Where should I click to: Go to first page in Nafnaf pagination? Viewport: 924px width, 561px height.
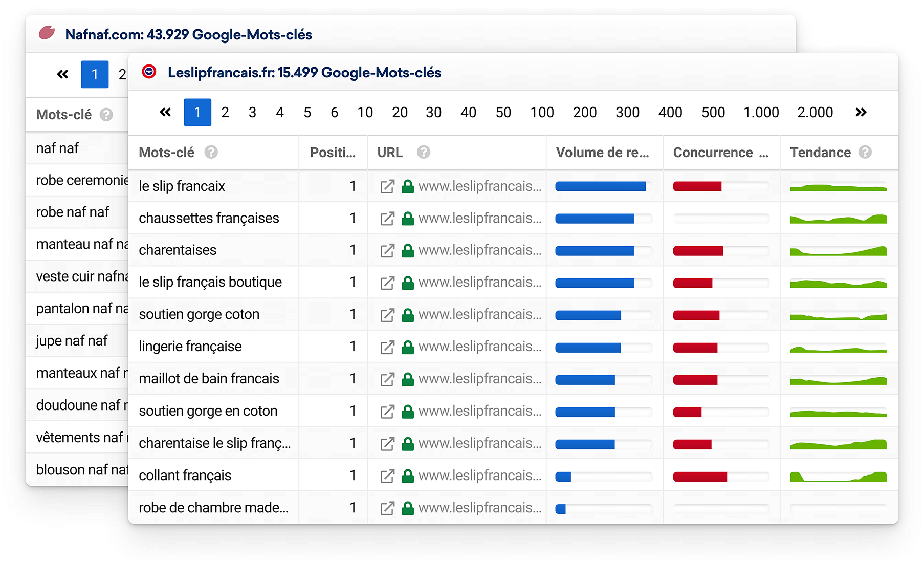(62, 75)
